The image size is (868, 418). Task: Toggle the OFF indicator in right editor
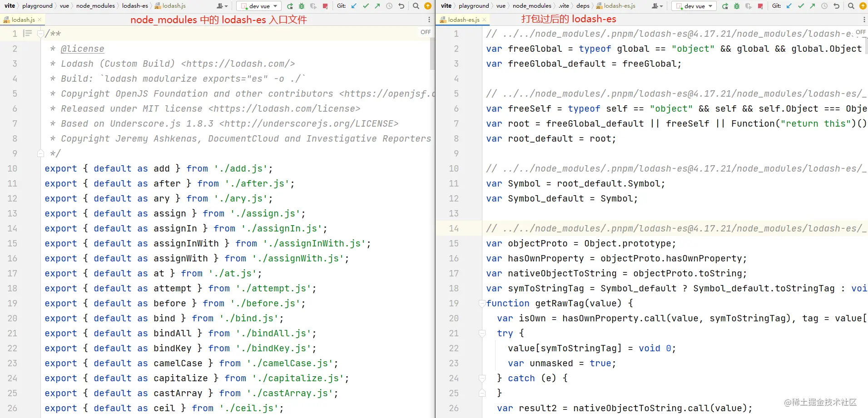point(860,32)
